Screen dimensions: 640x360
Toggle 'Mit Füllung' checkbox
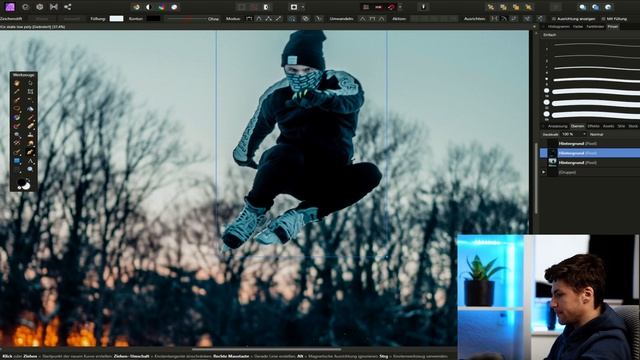[x=603, y=19]
